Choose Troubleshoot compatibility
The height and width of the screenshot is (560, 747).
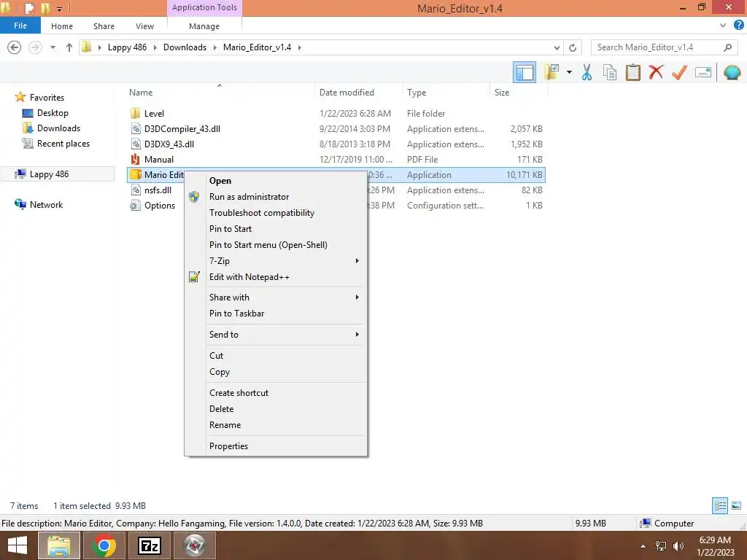tap(276, 213)
